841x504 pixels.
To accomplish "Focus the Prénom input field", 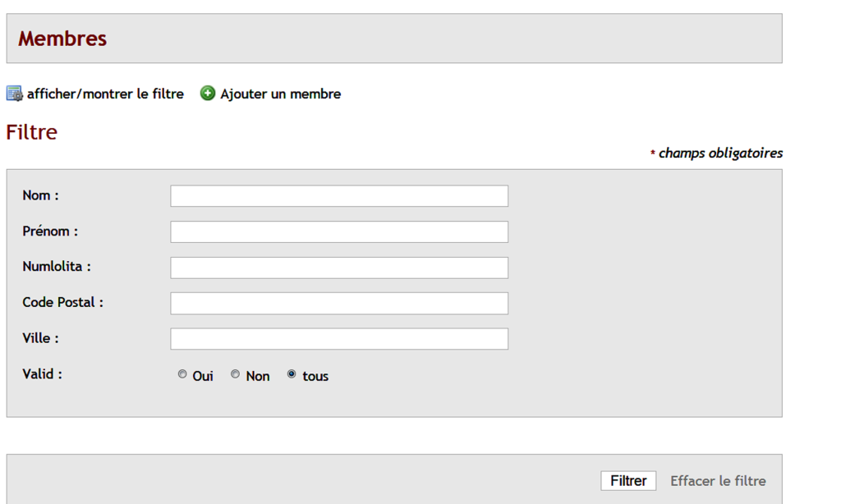I will [339, 232].
